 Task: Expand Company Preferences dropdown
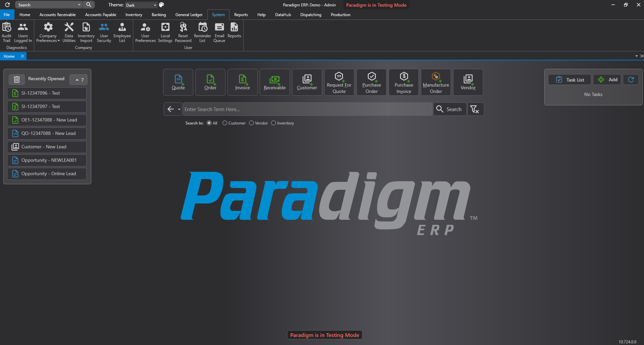point(59,41)
